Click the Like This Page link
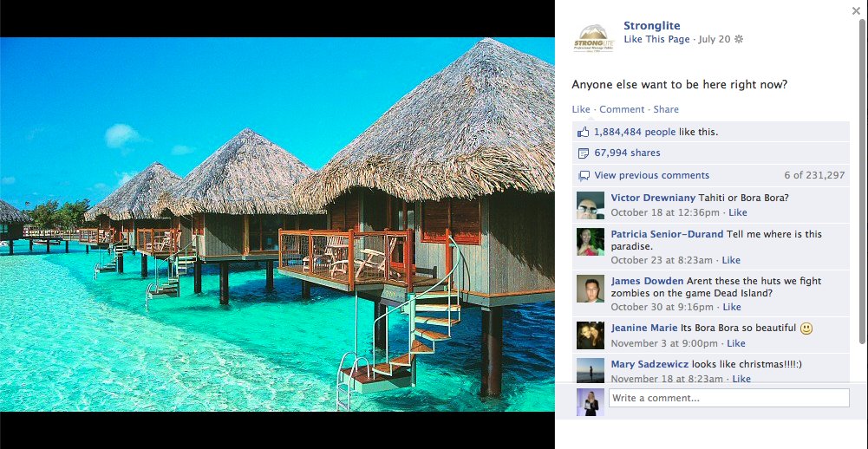868x449 pixels. (656, 39)
